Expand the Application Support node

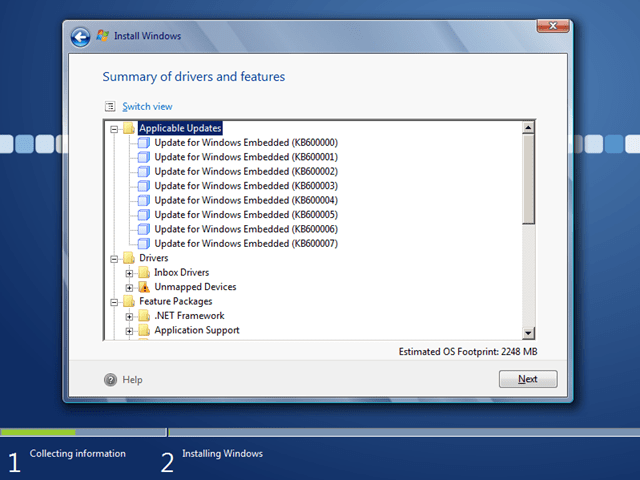[x=129, y=331]
